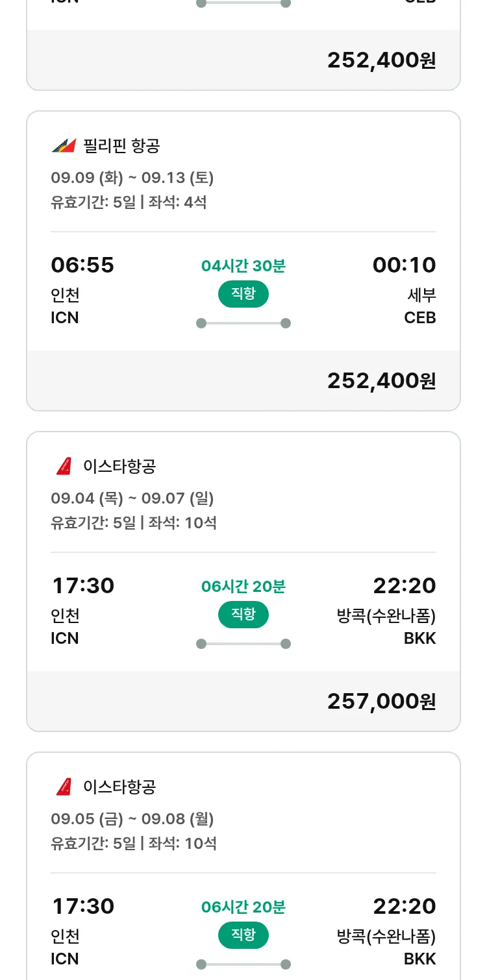Tap the 00:10 Cebu arrival time
This screenshot has height=980, width=487.
[404, 265]
